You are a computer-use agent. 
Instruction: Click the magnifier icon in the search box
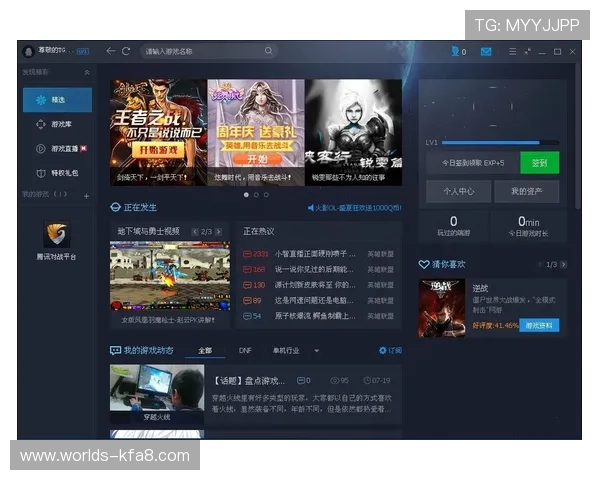tap(268, 51)
